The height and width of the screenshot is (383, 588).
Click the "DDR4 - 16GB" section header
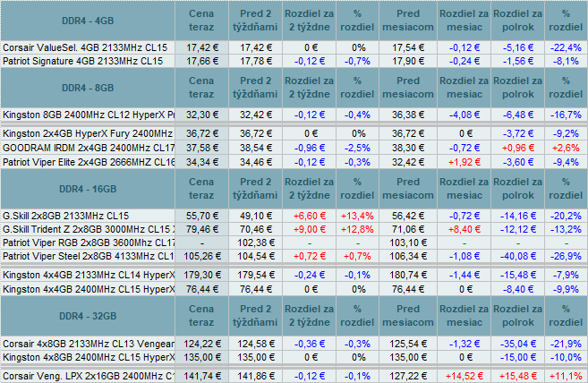(88, 189)
